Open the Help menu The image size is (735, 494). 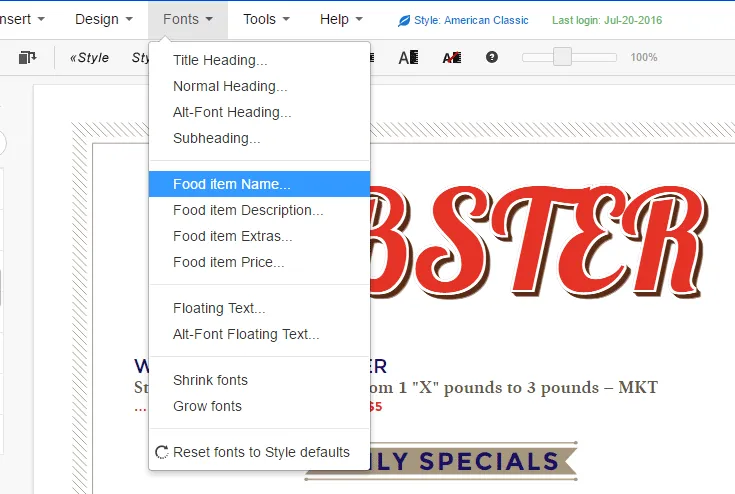pyautogui.click(x=341, y=20)
